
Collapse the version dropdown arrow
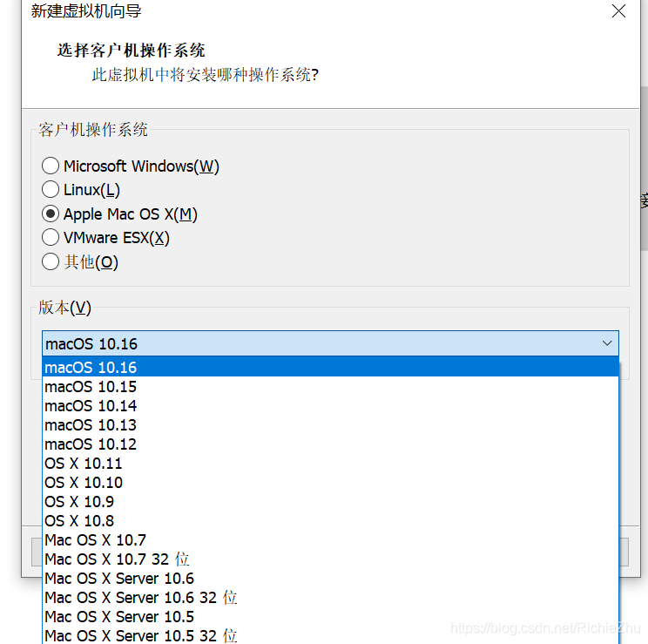[607, 343]
